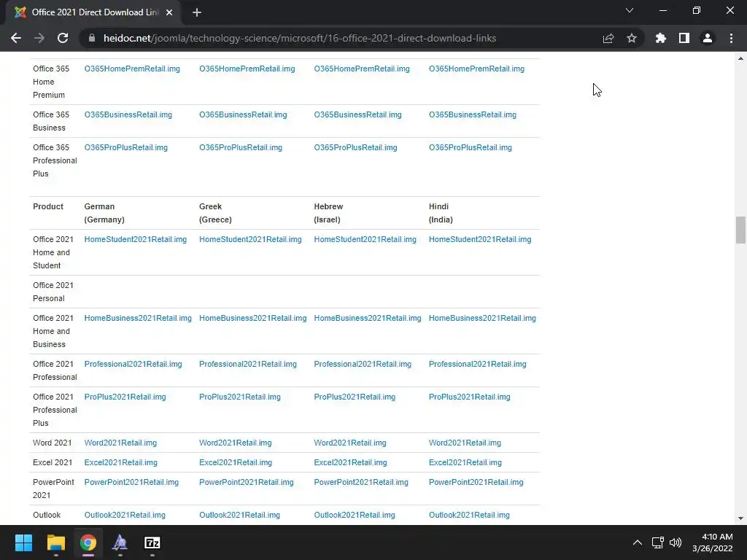747x560 pixels.
Task: Toggle Chrome side panel
Action: point(684,38)
